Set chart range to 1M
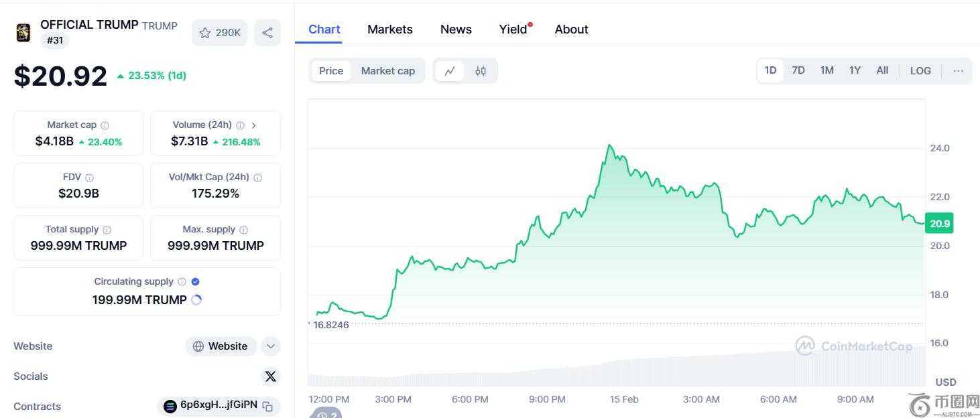 pos(827,70)
